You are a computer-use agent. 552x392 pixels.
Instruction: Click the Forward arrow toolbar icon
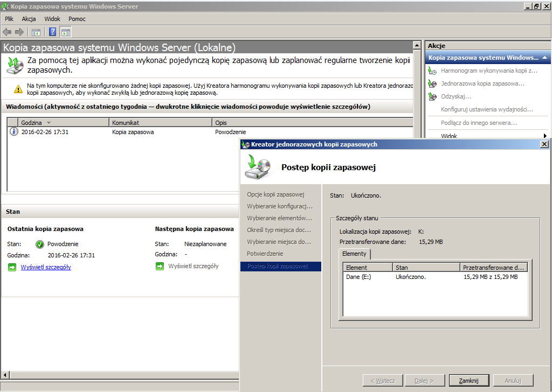[x=19, y=32]
